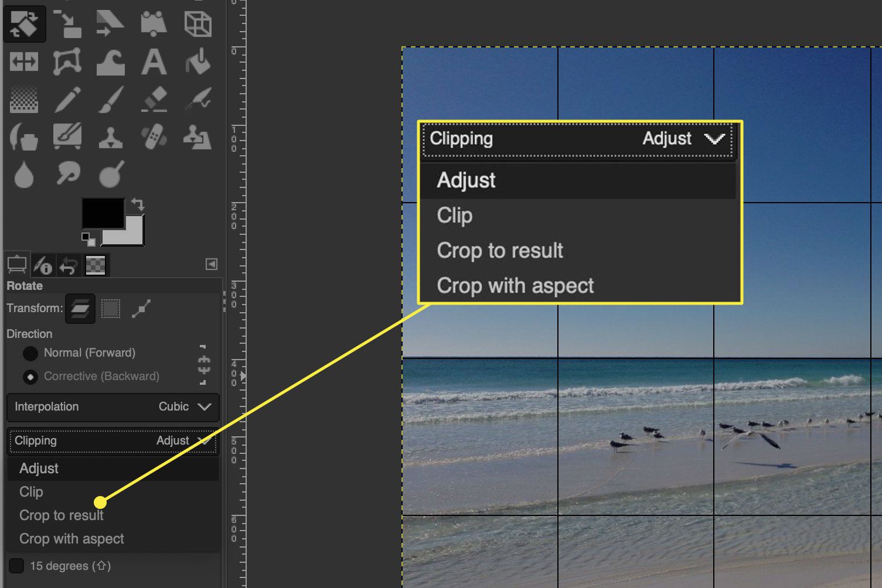Set Transform target to Path
The width and height of the screenshot is (882, 588).
point(141,308)
